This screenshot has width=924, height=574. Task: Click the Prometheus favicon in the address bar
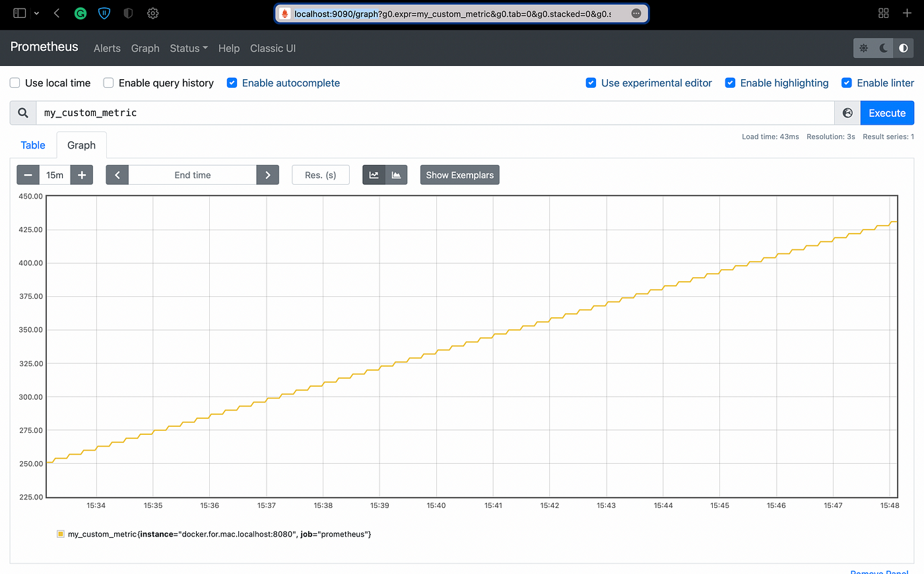tap(284, 13)
